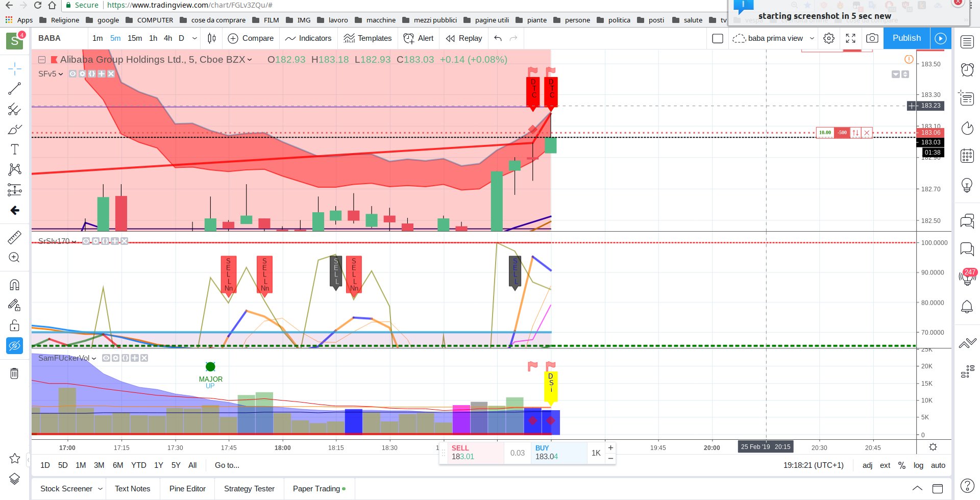Open the Go to... date dialog
Screen dimensions: 980x500
click(227, 465)
